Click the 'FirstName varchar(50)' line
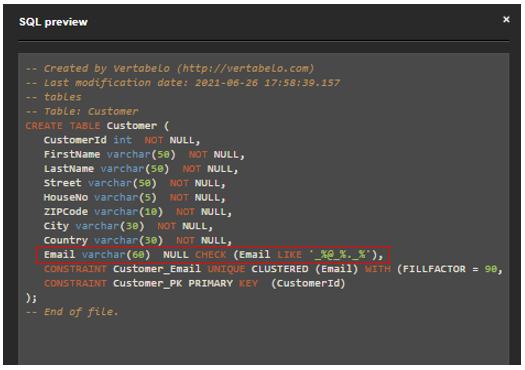The image size is (525, 370). 144,155
